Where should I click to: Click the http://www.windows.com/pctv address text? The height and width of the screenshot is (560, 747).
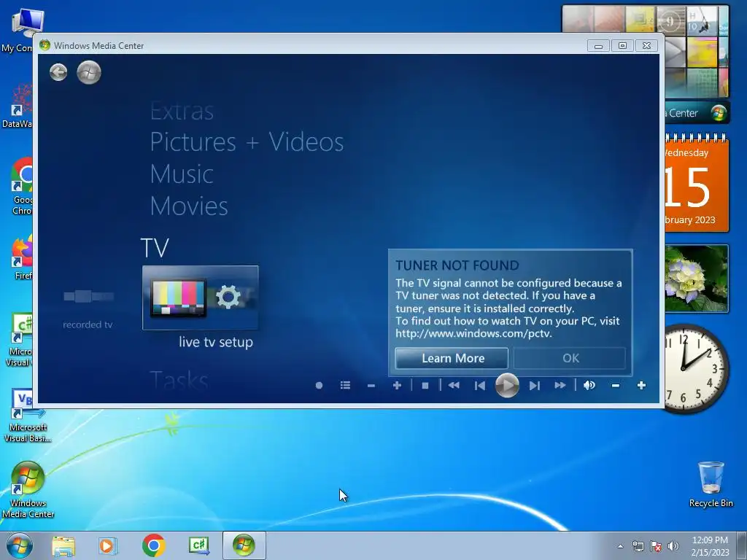tap(473, 333)
